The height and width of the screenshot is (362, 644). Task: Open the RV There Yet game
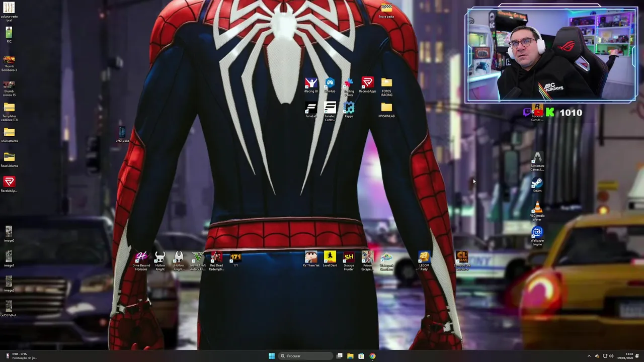[311, 259]
